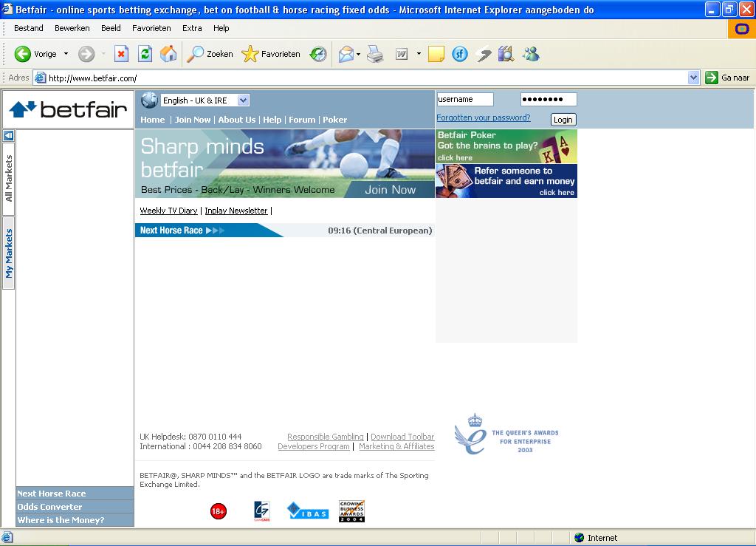The height and width of the screenshot is (546, 756).
Task: Open the Weekly TV Diary link
Action: pos(169,211)
